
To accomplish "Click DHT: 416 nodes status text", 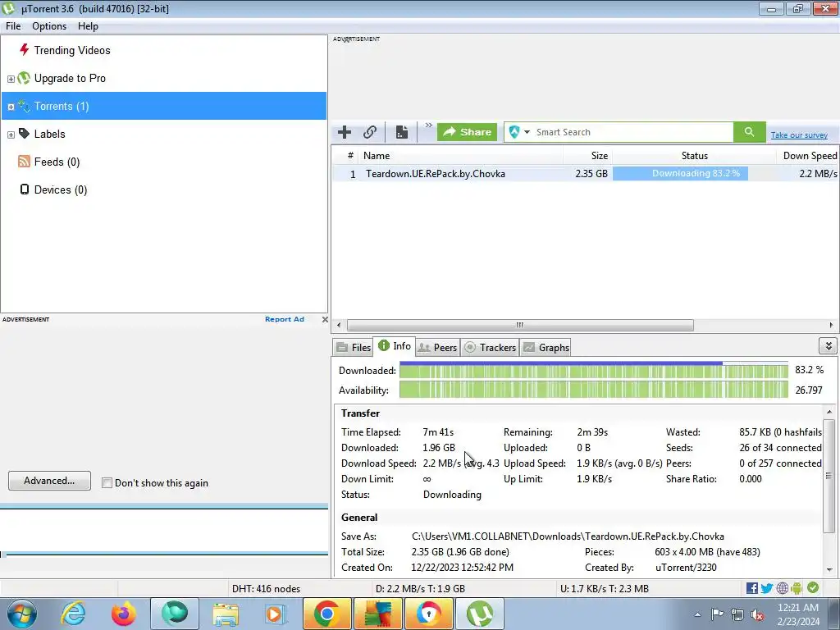I will pyautogui.click(x=266, y=589).
